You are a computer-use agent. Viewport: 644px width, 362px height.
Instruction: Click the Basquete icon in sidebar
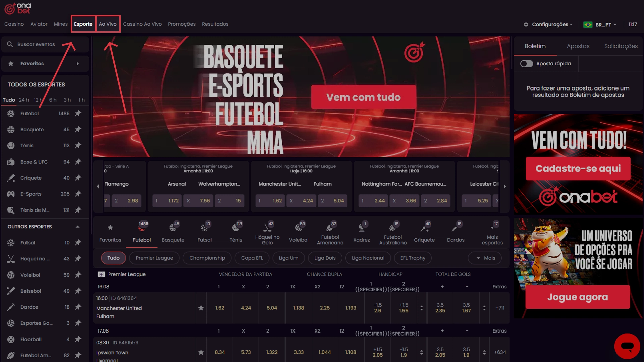[11, 130]
